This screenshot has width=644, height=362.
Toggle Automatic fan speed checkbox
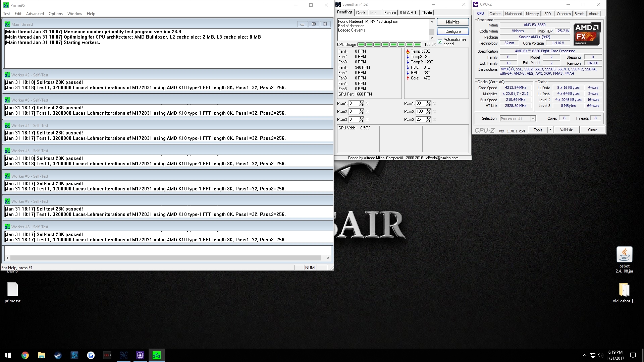pyautogui.click(x=440, y=42)
